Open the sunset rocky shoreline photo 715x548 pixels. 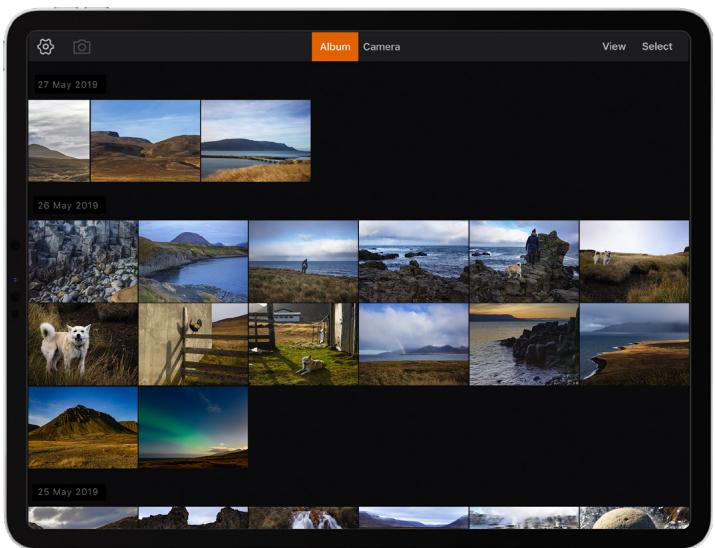524,344
